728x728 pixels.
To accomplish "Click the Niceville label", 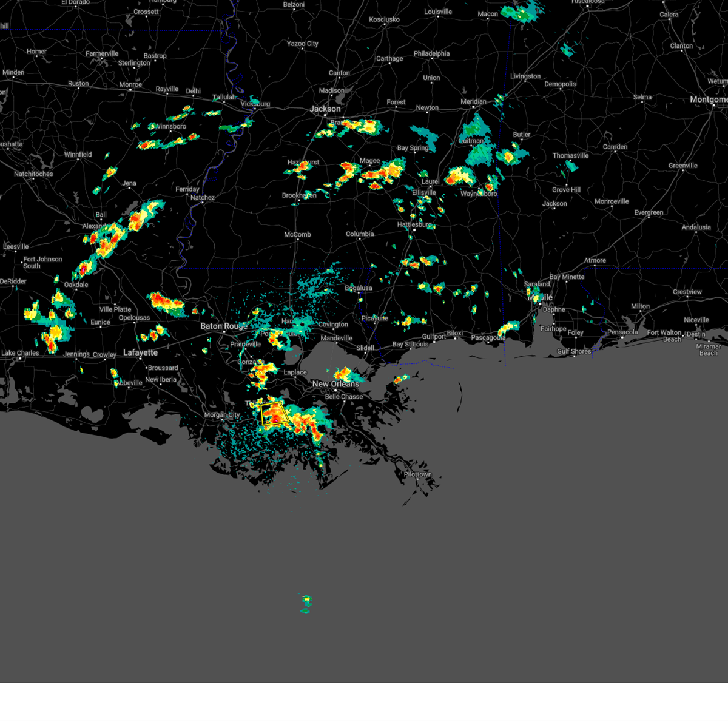I will tap(696, 320).
